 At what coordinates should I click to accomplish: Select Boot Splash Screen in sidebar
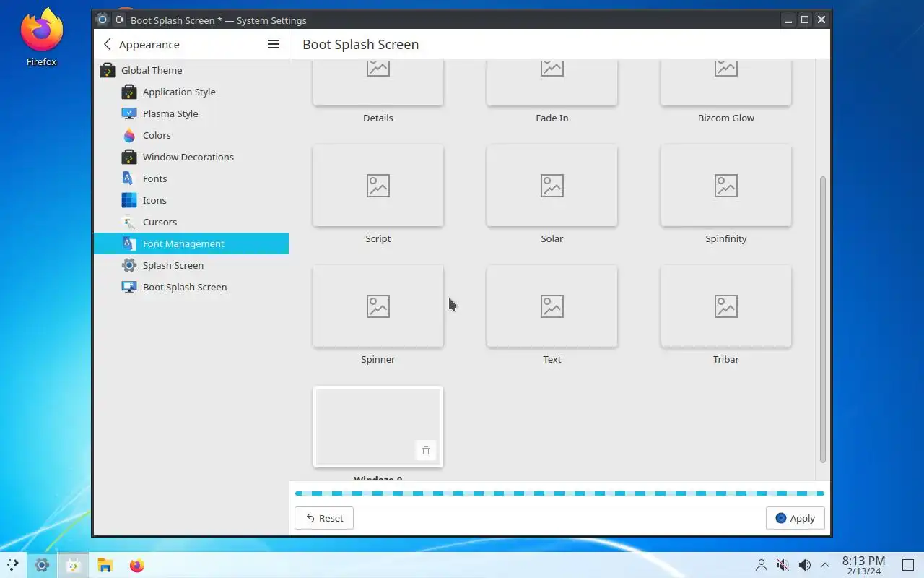[x=191, y=287]
